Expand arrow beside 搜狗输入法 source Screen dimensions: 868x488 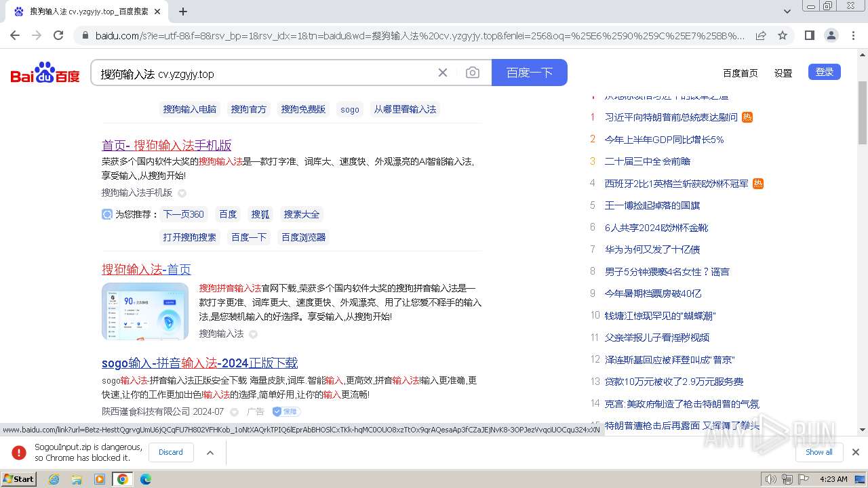(x=253, y=334)
